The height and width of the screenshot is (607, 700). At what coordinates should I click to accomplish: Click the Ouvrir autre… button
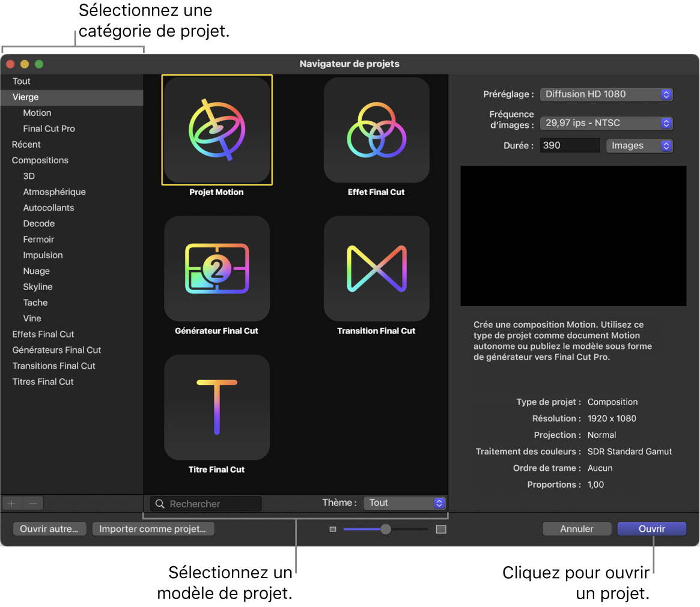[x=49, y=528]
